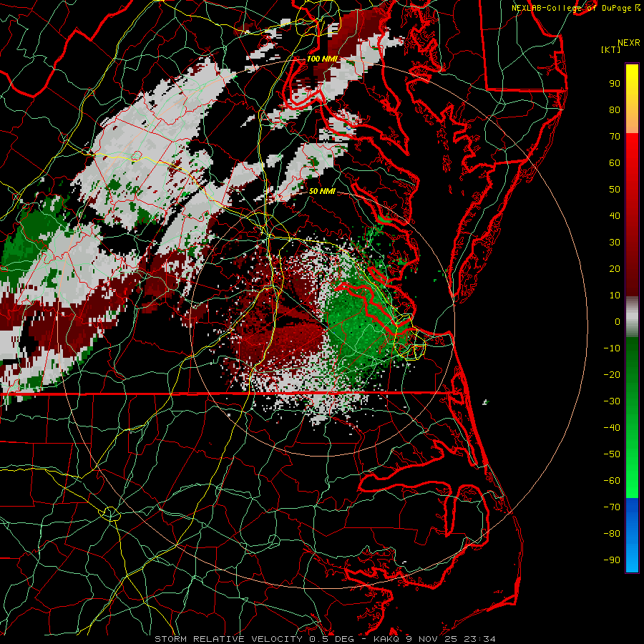This screenshot has height=644, width=644.
Task: Click the 90 value on the velocity scale
Action: coord(615,84)
